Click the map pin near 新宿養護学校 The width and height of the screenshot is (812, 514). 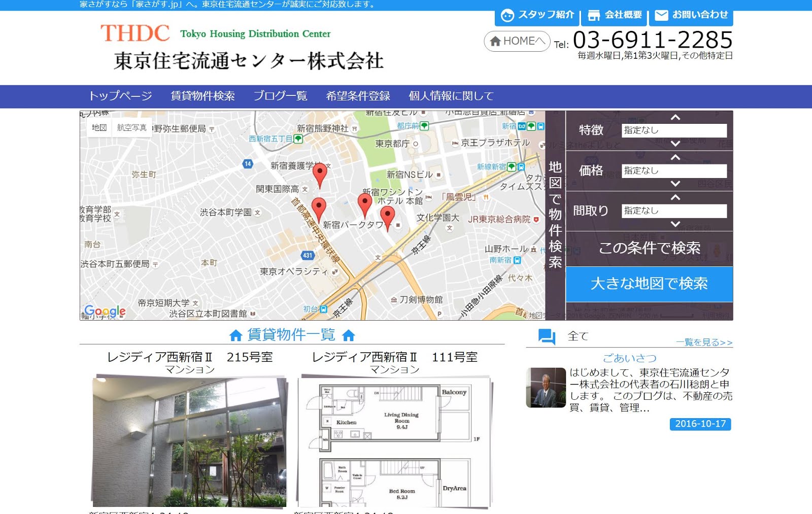coord(320,176)
